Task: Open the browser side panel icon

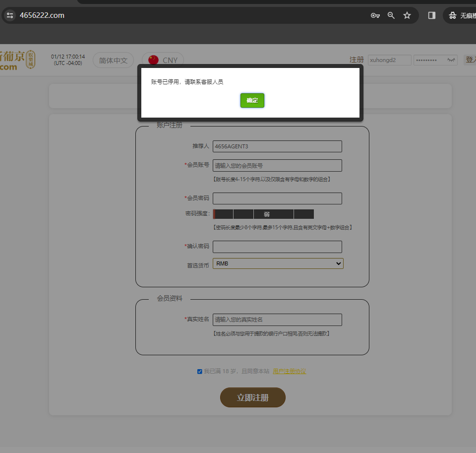Action: 432,15
